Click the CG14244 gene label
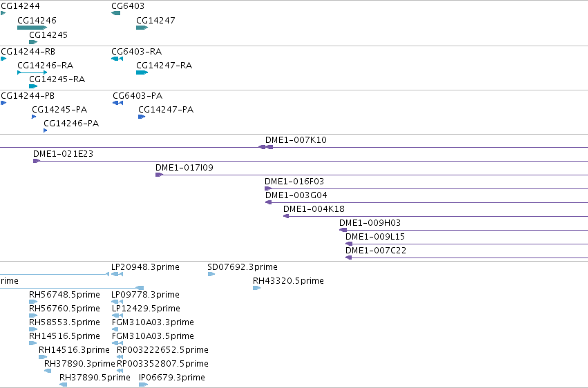Screen dimensions: 588x388 point(20,6)
